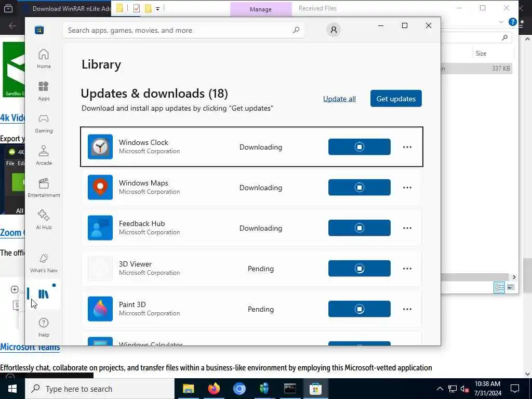The image size is (532, 399).
Task: Switch Explorer to large icons view
Action: click(x=511, y=287)
